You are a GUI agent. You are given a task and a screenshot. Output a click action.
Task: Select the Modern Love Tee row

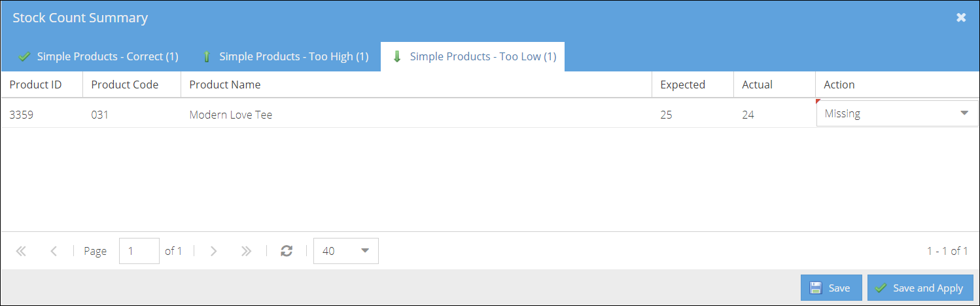[x=408, y=114]
